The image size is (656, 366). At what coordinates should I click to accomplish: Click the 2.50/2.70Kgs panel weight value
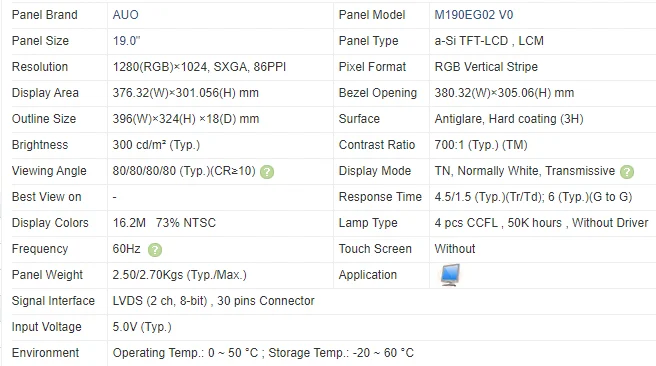click(179, 275)
